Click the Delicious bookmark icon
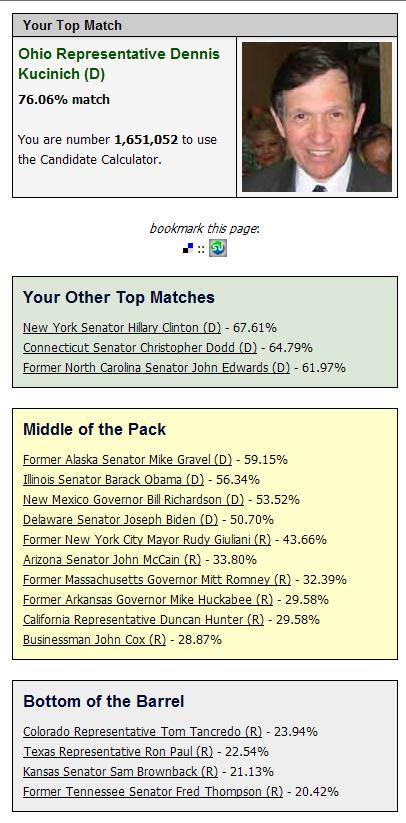Screen dimensions: 406x823 tap(188, 248)
